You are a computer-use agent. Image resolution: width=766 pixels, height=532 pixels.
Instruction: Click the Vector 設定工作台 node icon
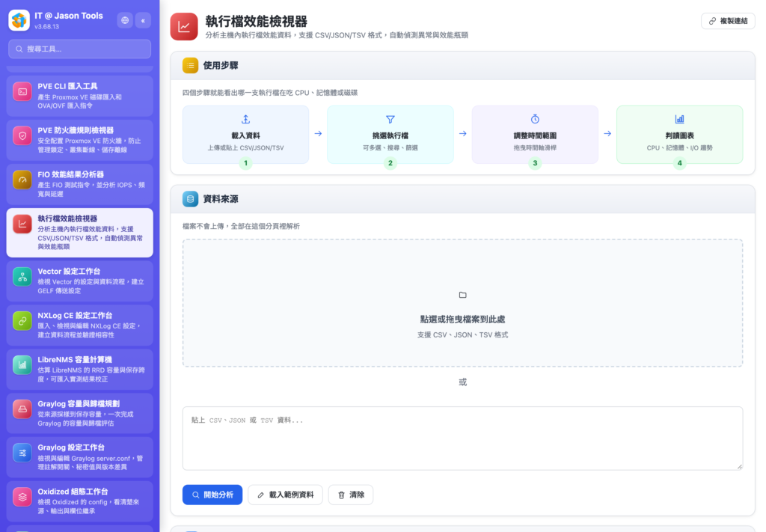(22, 277)
